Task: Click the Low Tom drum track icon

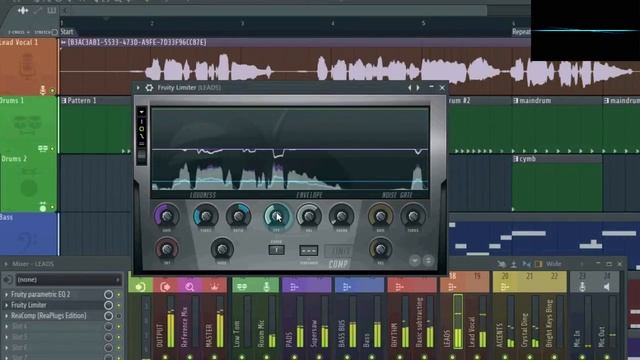Action: pos(242,287)
